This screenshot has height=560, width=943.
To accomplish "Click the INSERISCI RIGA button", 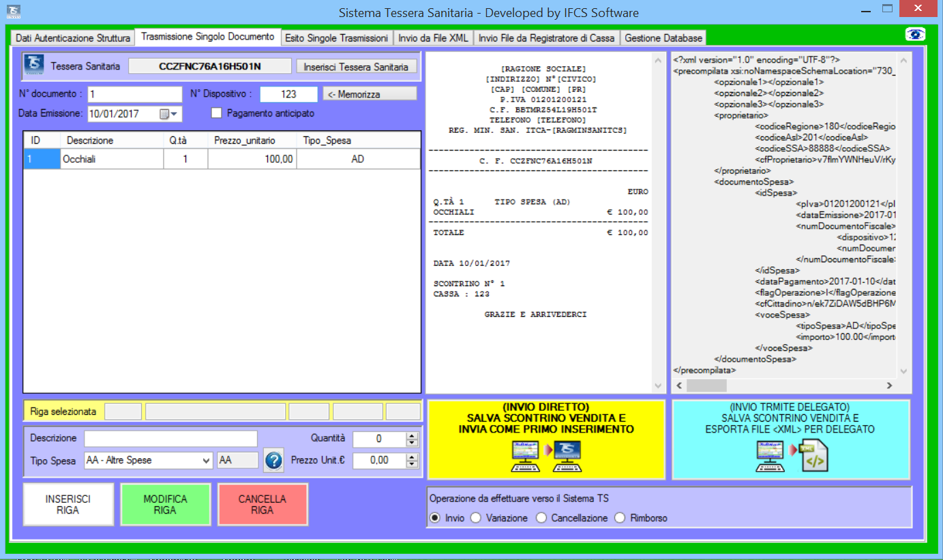I will click(x=68, y=505).
